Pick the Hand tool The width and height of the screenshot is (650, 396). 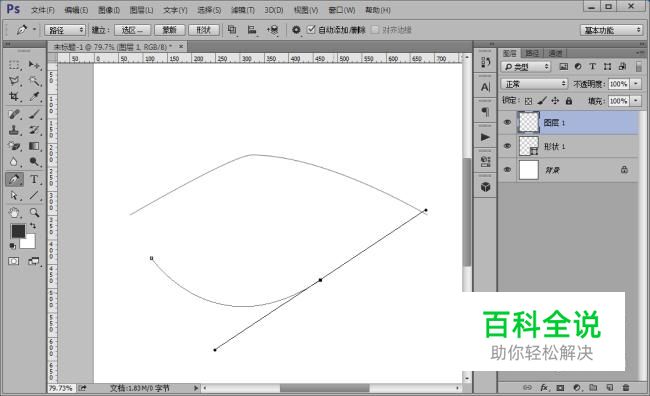14,213
